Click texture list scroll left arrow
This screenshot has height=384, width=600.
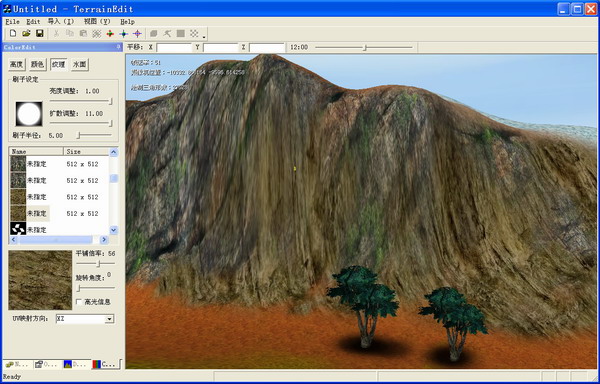(x=13, y=240)
